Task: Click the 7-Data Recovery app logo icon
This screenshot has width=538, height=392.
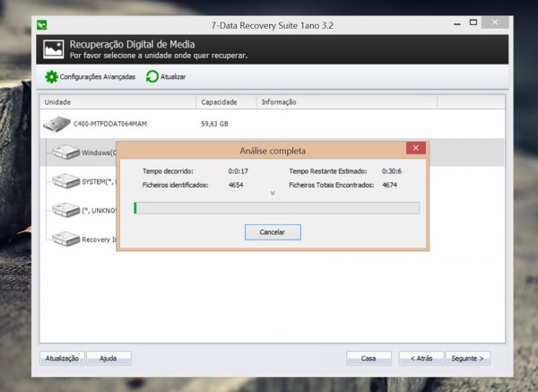Action: tap(42, 25)
